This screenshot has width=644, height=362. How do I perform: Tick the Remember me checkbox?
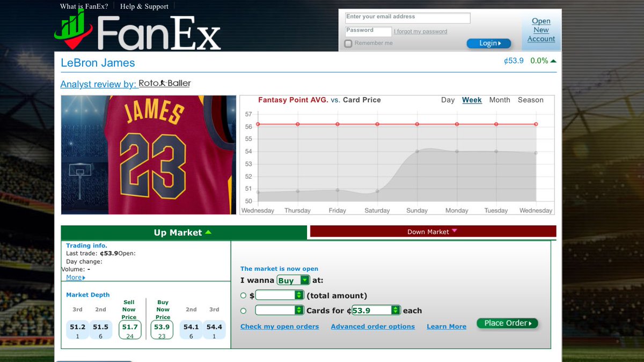click(x=348, y=43)
